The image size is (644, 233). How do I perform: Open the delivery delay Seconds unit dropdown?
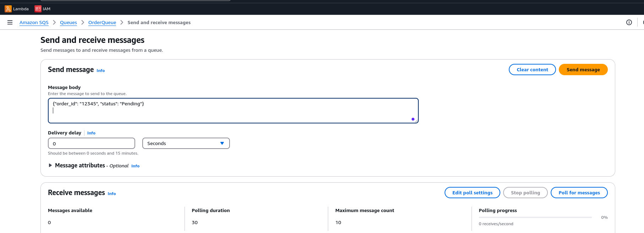click(x=186, y=143)
